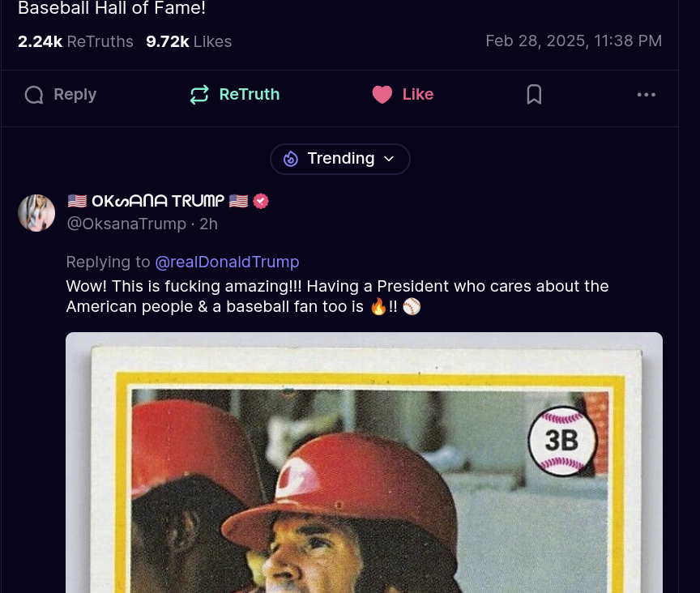The height and width of the screenshot is (593, 700).
Task: Click the Like text label
Action: [x=418, y=94]
